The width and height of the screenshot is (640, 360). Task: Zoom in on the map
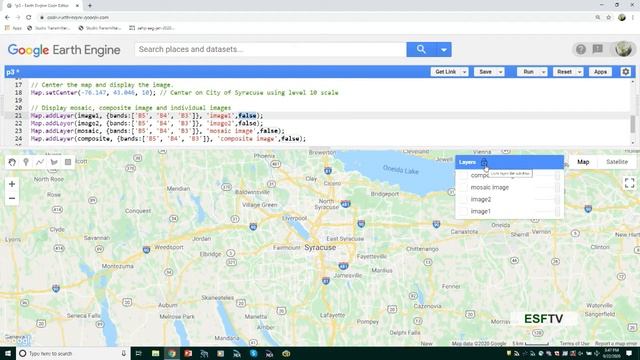coord(12,184)
